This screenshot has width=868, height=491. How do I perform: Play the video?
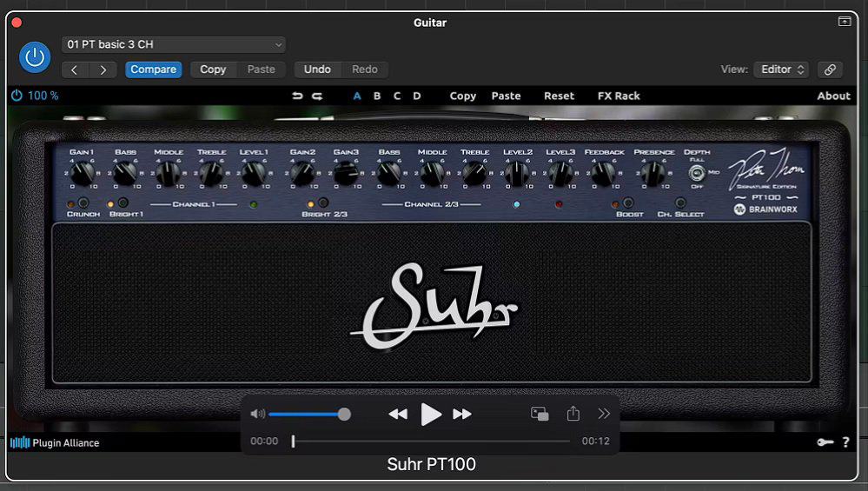431,414
